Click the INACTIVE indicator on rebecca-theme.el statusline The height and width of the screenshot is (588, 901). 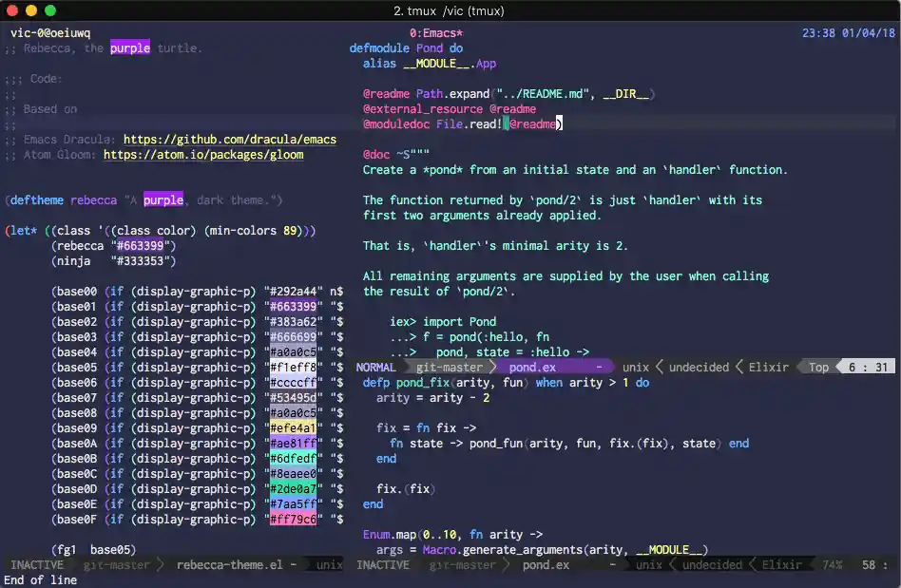pyautogui.click(x=36, y=564)
